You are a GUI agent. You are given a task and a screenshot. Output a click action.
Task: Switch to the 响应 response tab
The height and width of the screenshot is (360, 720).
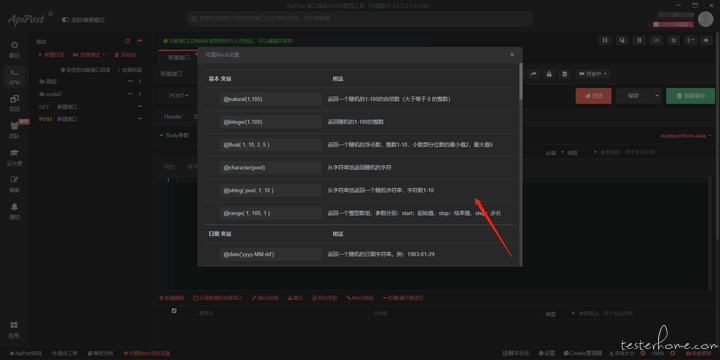[x=169, y=167]
